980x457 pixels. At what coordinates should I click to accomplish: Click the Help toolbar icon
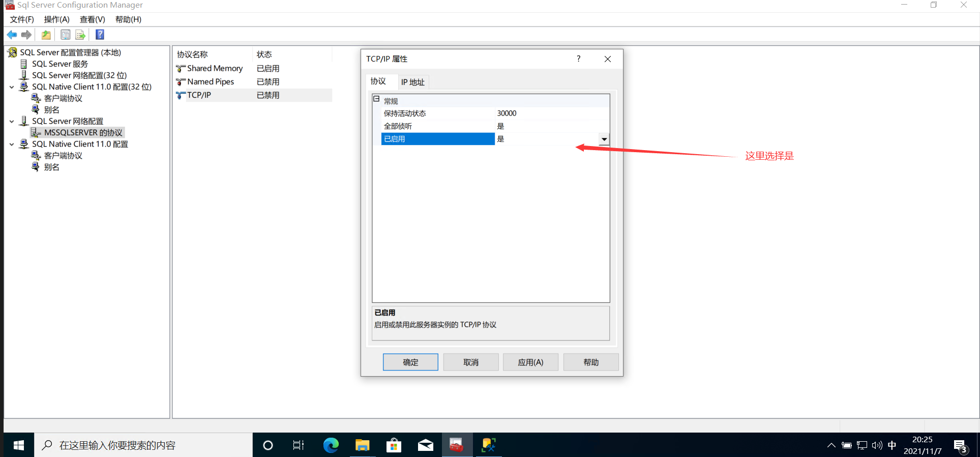click(100, 35)
